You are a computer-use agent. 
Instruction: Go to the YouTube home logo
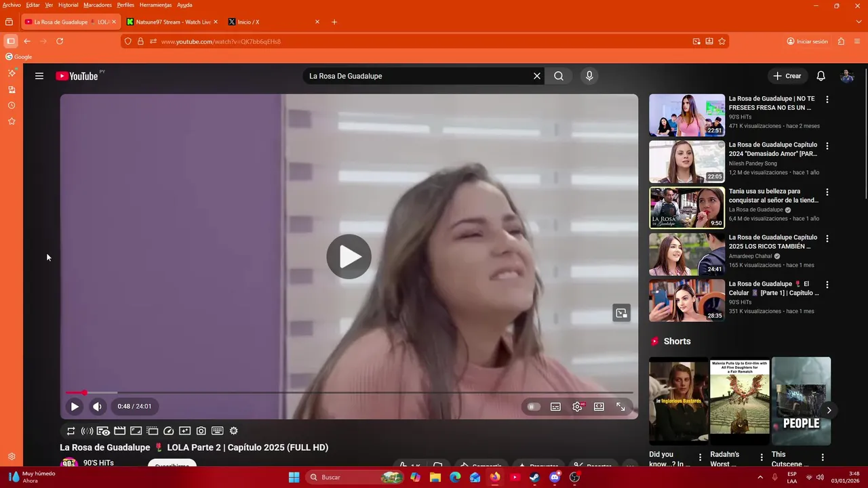(77, 76)
